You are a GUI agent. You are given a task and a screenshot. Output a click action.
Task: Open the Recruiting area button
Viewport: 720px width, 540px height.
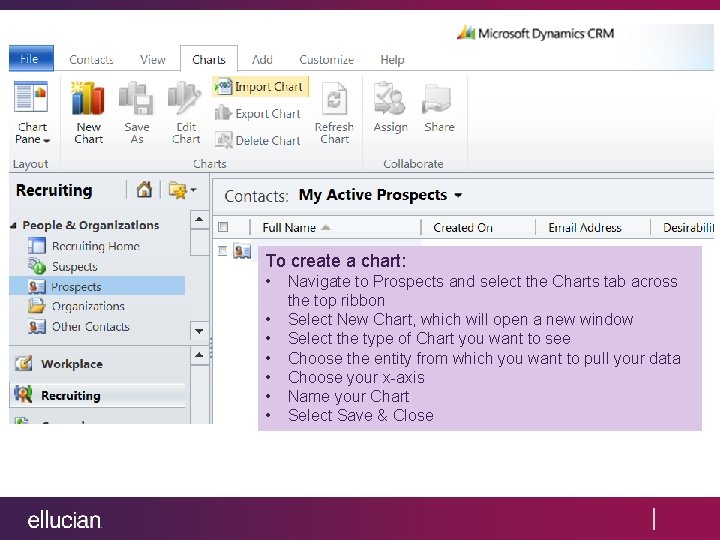(x=97, y=395)
